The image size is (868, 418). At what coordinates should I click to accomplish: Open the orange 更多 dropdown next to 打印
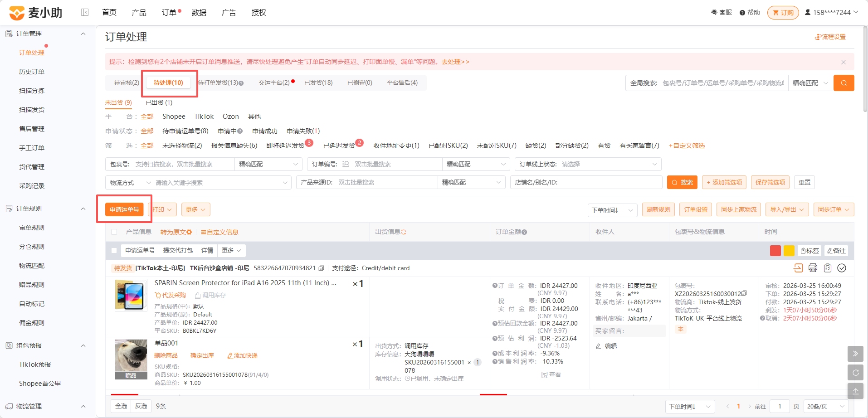(x=196, y=209)
